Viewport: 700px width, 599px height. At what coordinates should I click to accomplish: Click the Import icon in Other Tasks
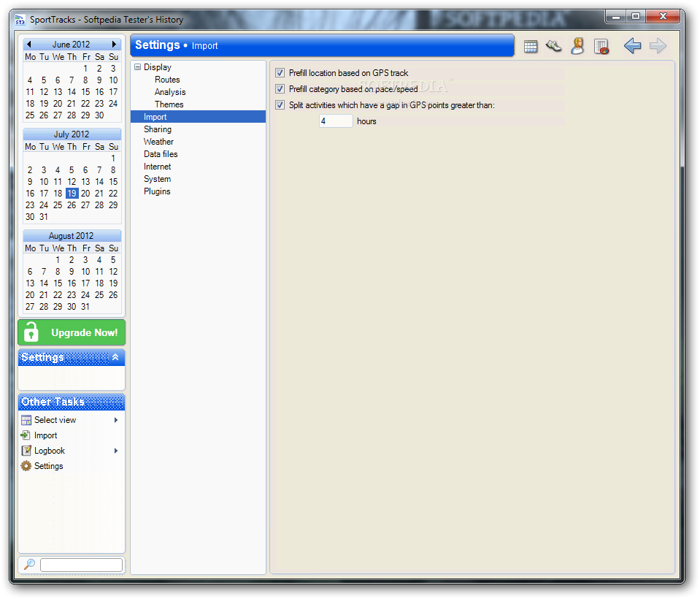[x=26, y=435]
